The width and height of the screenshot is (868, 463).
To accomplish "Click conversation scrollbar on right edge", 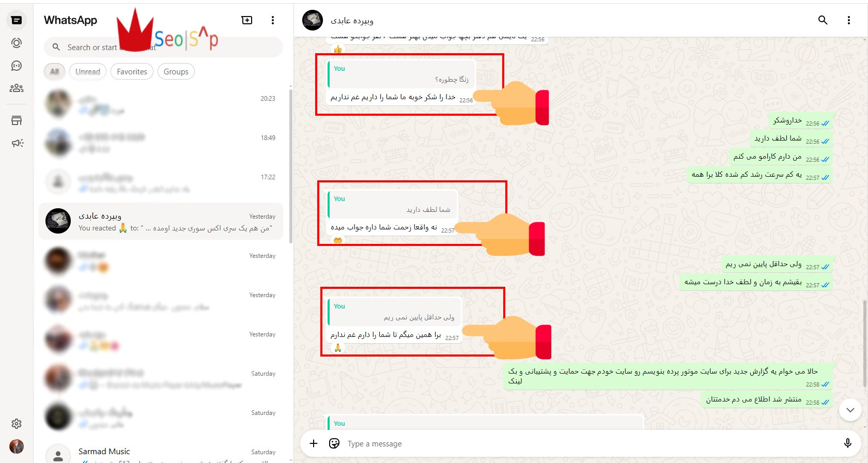I will pos(865,343).
